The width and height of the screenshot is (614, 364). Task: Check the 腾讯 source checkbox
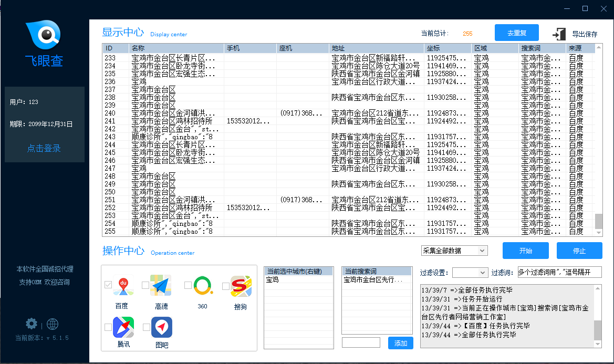pos(108,327)
